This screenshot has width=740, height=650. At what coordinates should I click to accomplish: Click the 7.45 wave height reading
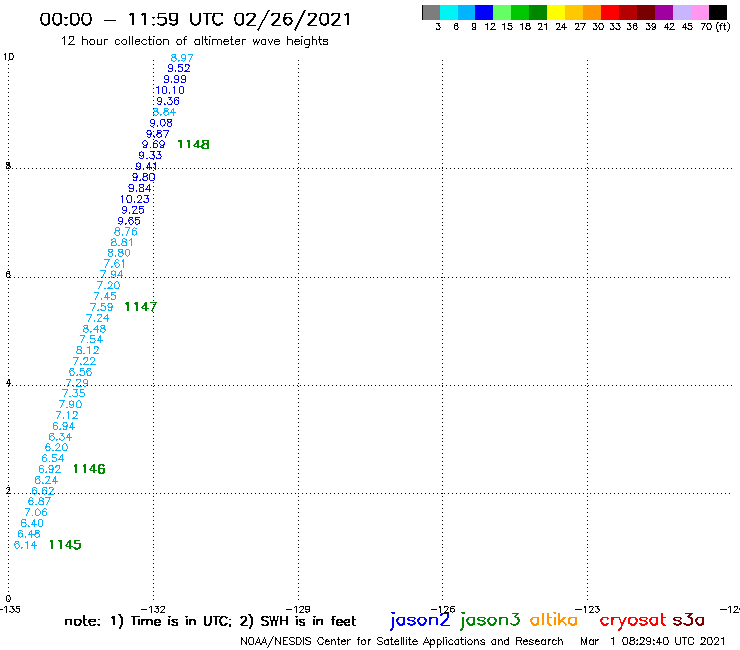pos(105,296)
